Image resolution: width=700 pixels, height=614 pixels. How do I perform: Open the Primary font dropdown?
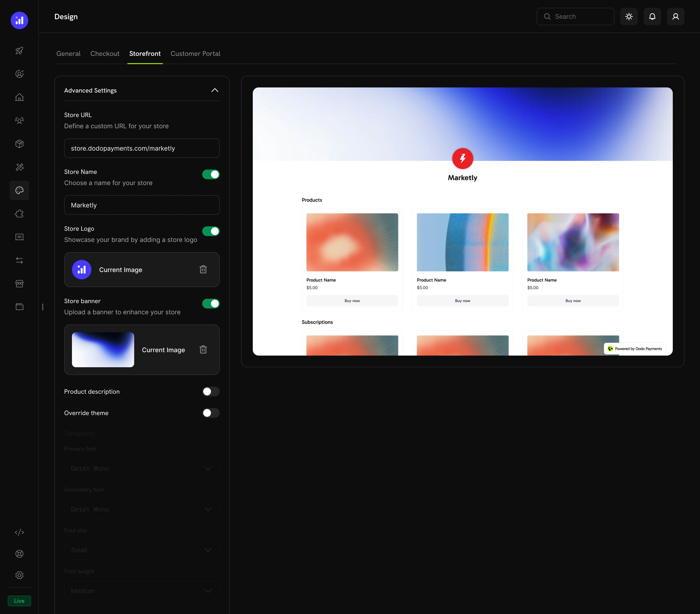tap(141, 468)
